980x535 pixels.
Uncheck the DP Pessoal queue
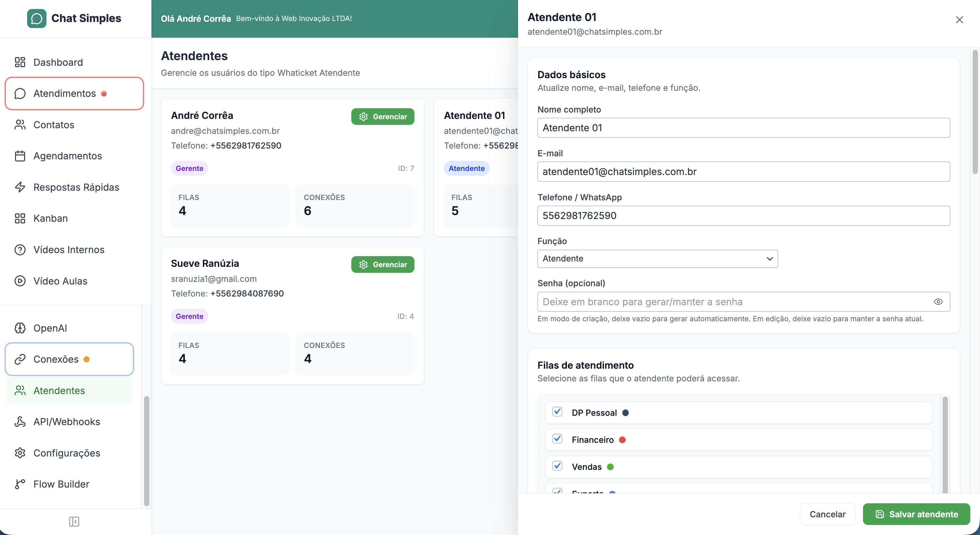pyautogui.click(x=557, y=412)
